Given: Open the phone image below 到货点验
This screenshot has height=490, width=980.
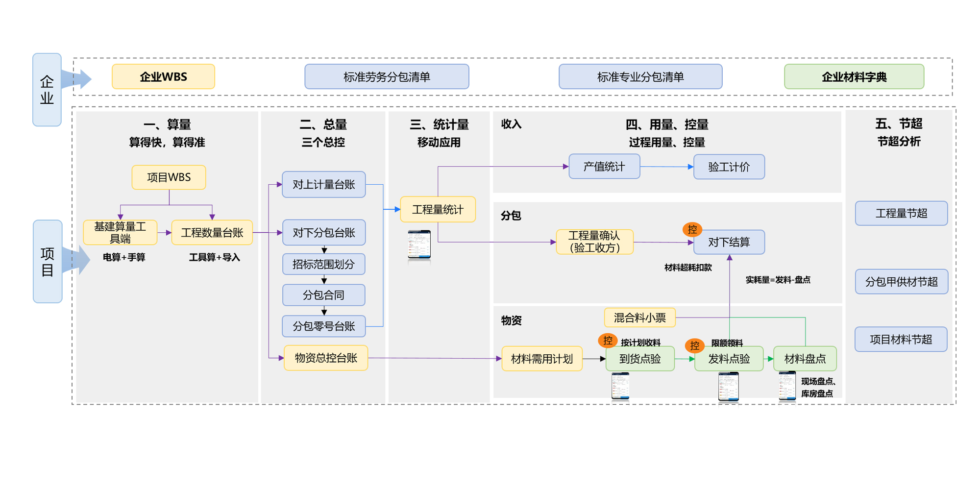Looking at the screenshot, I should point(620,386).
